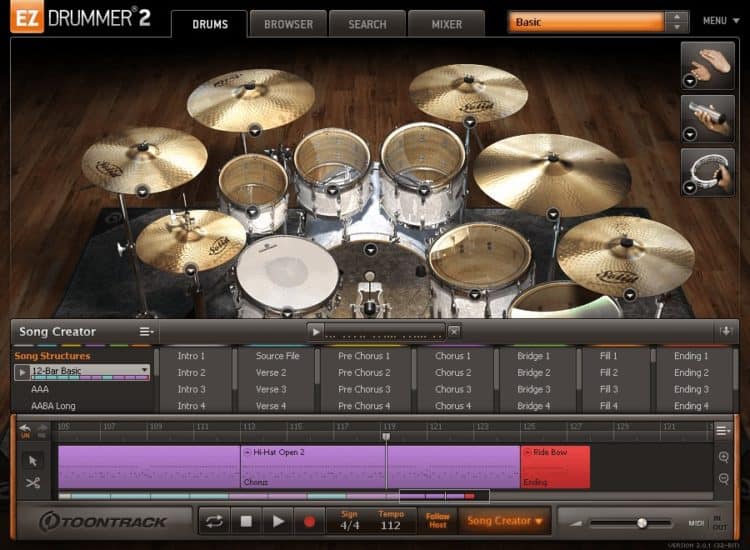The width and height of the screenshot is (750, 550).
Task: Play the 12-Bar Basic song structure
Action: [x=22, y=372]
